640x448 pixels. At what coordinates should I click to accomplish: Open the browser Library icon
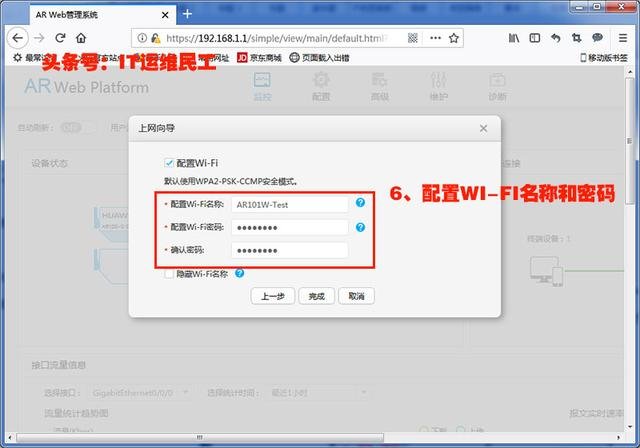tap(514, 38)
